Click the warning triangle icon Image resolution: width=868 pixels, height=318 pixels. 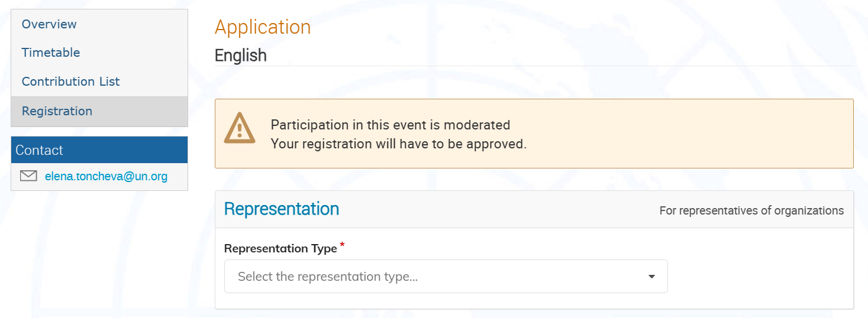click(240, 128)
